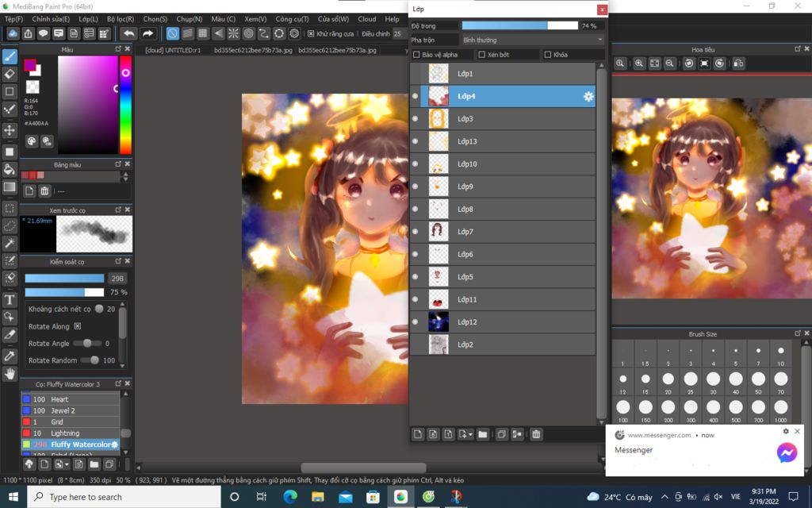
Task: Turn snap off with the highlighted snap icon
Action: [x=172, y=33]
